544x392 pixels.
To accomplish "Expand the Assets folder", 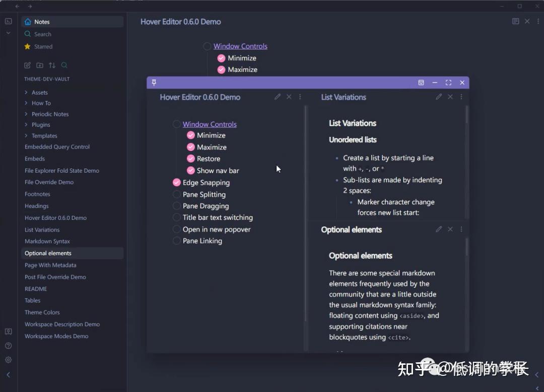I will tap(26, 92).
